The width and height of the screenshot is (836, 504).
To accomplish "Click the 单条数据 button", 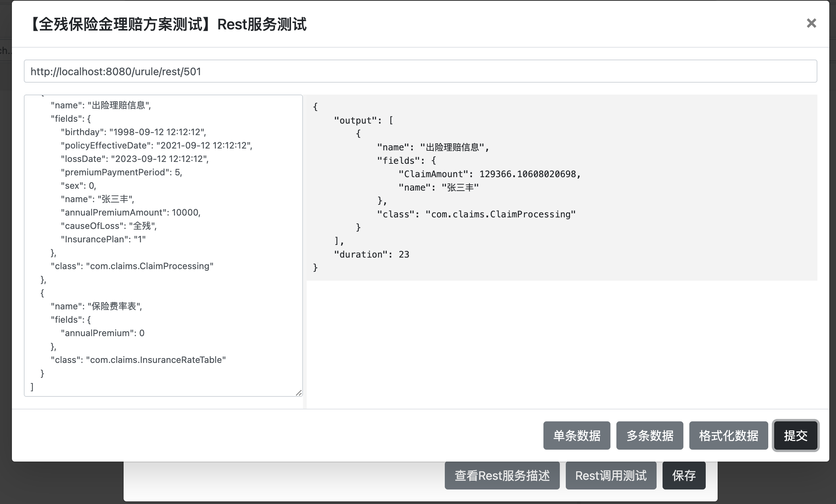I will [x=576, y=436].
